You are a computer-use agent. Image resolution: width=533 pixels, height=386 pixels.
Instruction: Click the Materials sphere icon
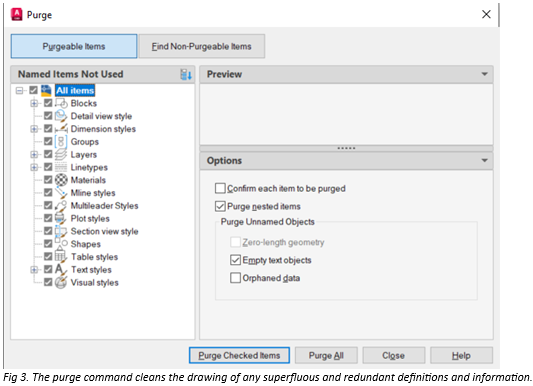[61, 180]
